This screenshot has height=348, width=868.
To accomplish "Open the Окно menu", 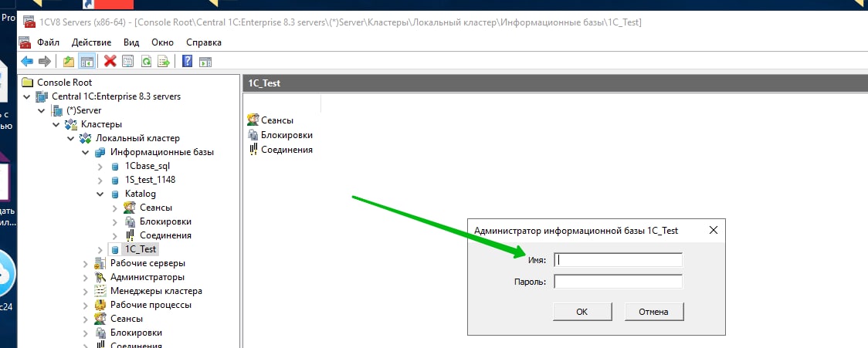I will [162, 42].
